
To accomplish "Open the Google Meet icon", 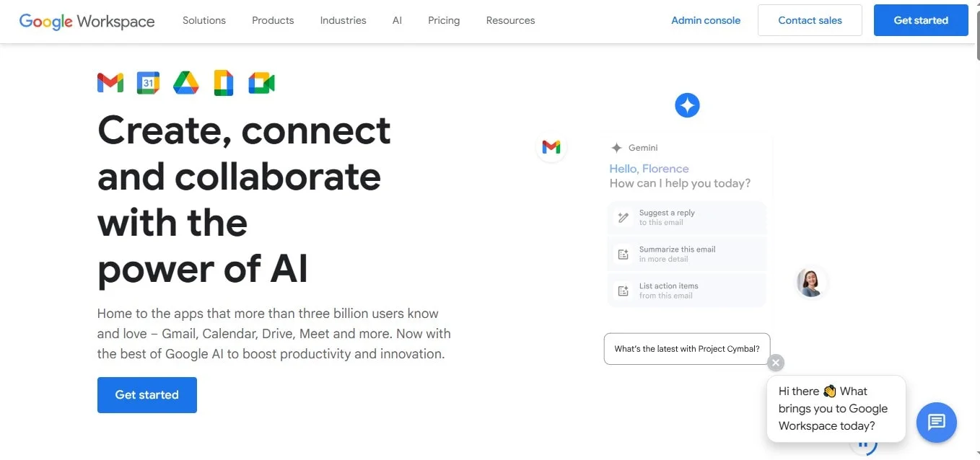I will coord(261,82).
